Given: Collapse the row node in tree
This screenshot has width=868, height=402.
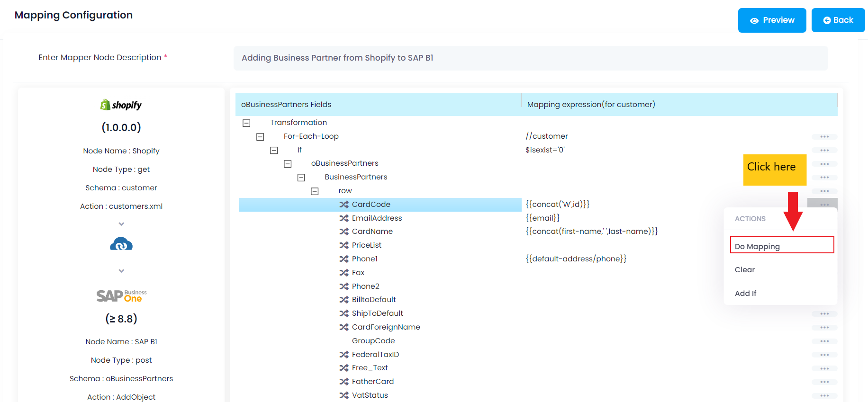Looking at the screenshot, I should (315, 191).
